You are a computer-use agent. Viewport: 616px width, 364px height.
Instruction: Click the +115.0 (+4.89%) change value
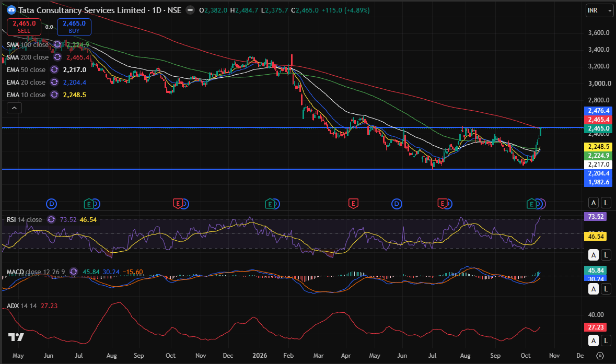(345, 10)
